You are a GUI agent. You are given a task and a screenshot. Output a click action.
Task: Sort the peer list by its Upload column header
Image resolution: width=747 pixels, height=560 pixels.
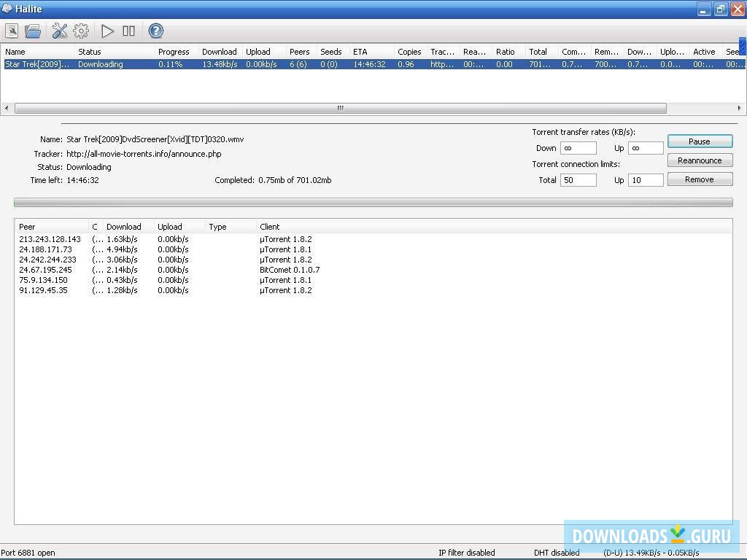(179, 227)
